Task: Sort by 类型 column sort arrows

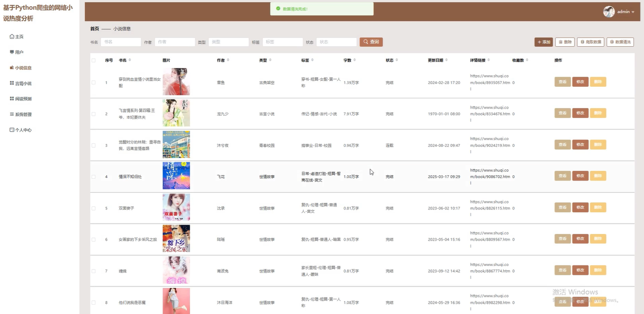Action: click(270, 60)
